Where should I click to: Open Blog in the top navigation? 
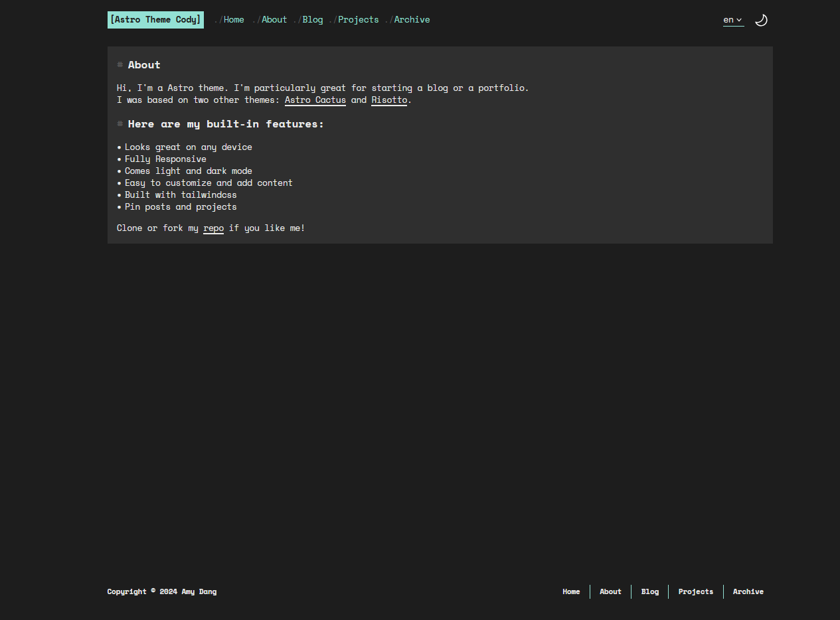tap(313, 20)
